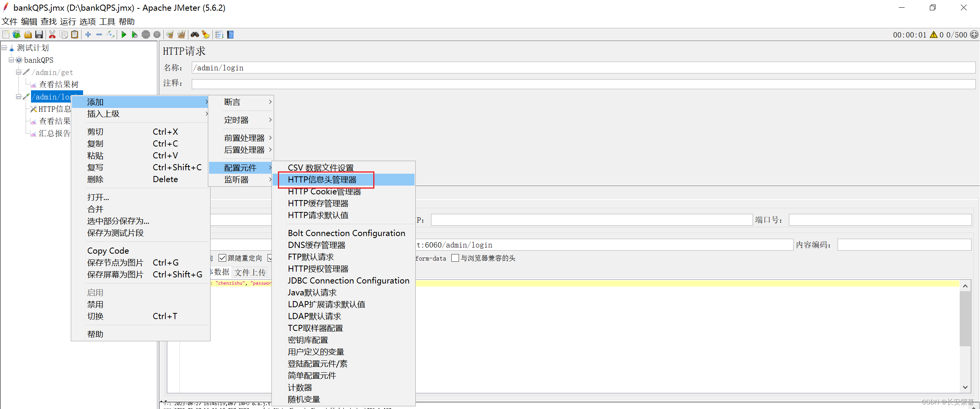
Task: Select CSV 数据文件设置 menu item
Action: click(344, 168)
